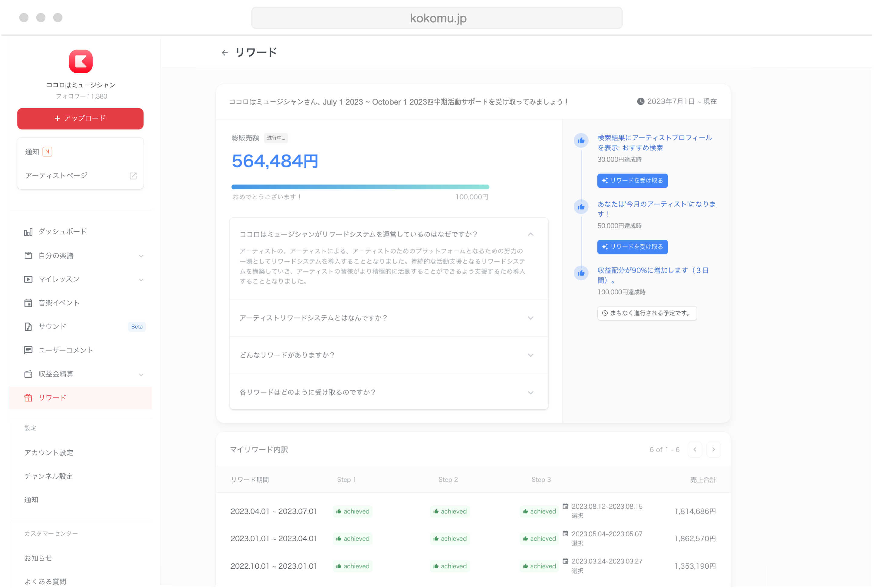
Task: Click the 売上合計 column header
Action: pos(703,480)
